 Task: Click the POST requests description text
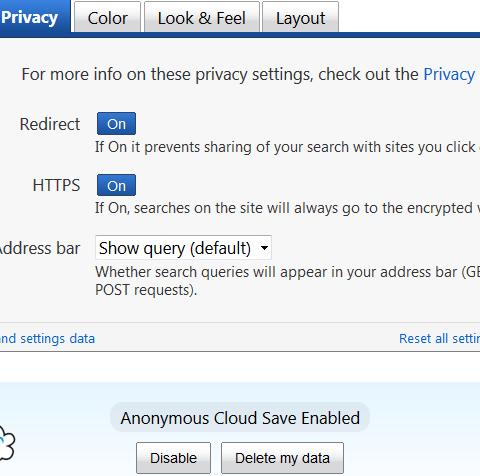pos(146,290)
